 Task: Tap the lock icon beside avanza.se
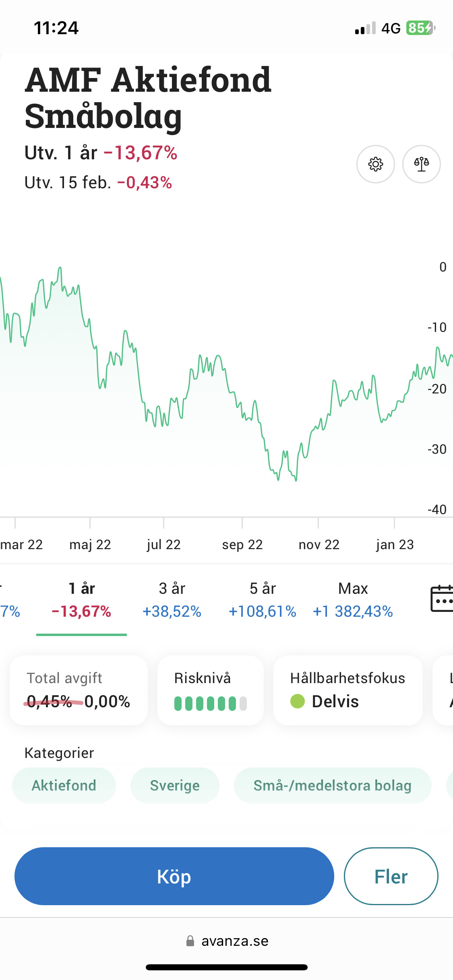click(x=190, y=941)
